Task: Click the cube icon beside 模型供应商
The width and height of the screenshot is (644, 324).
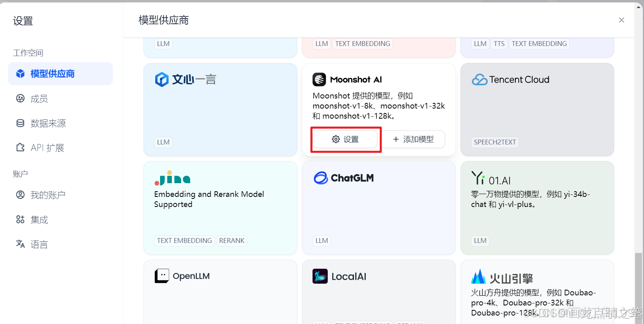Action: (20, 74)
